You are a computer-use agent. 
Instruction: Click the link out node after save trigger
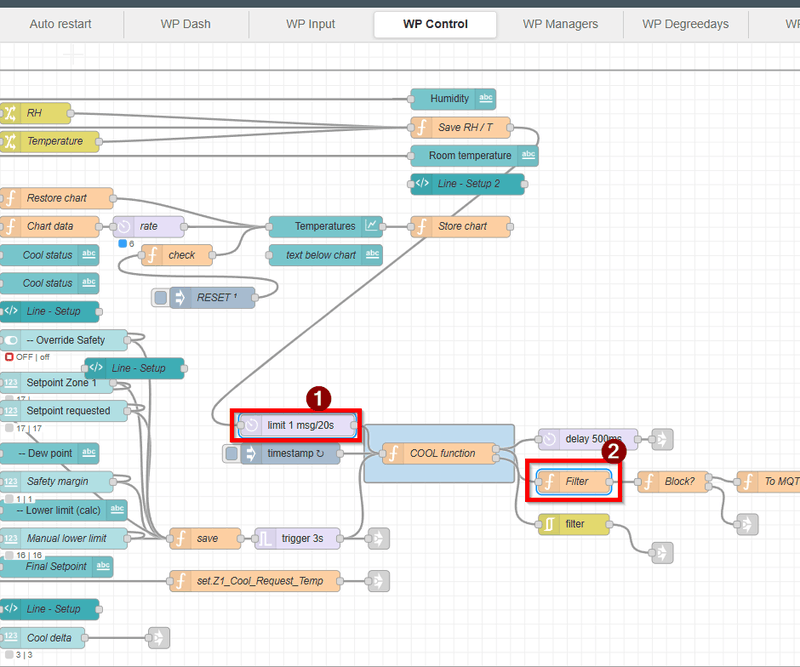coord(378,538)
